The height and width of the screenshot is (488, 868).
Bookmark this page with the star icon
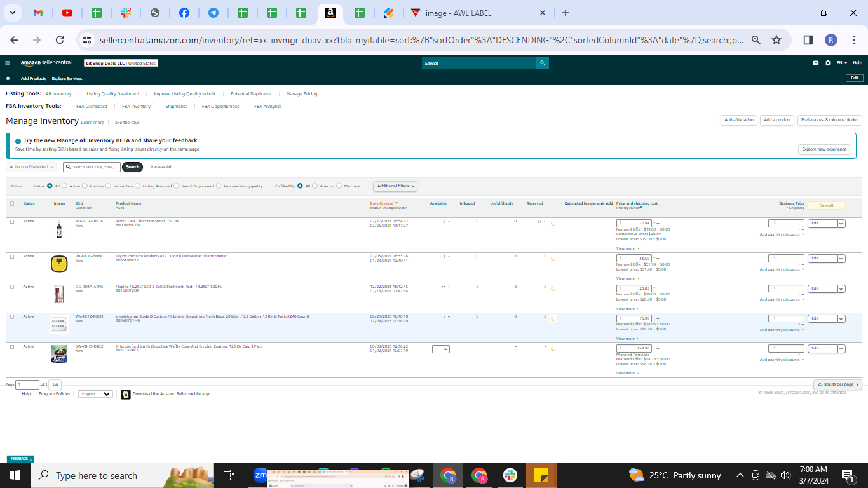(x=776, y=40)
